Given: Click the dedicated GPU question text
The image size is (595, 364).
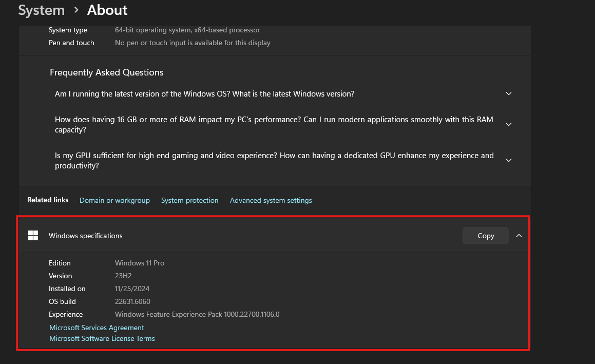Looking at the screenshot, I should tap(274, 160).
